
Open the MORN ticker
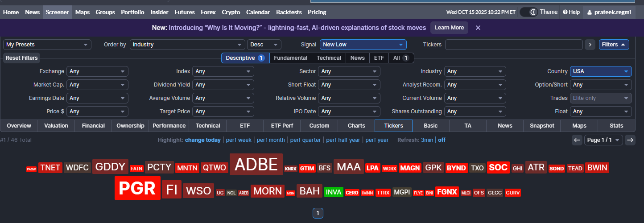[268, 191]
